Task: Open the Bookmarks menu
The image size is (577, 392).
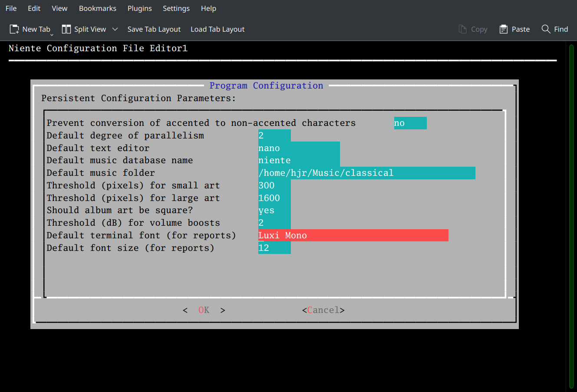Action: click(97, 8)
